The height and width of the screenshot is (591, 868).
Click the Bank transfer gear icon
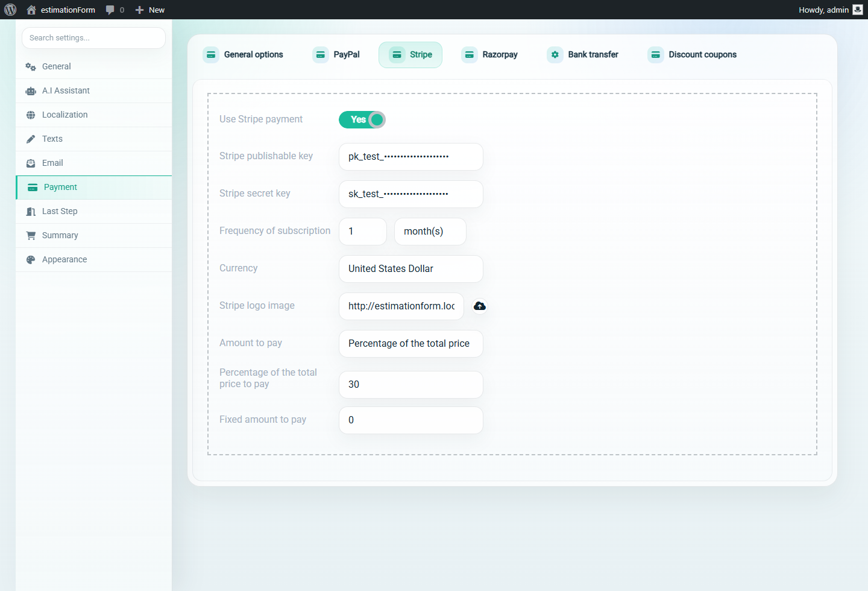(555, 55)
